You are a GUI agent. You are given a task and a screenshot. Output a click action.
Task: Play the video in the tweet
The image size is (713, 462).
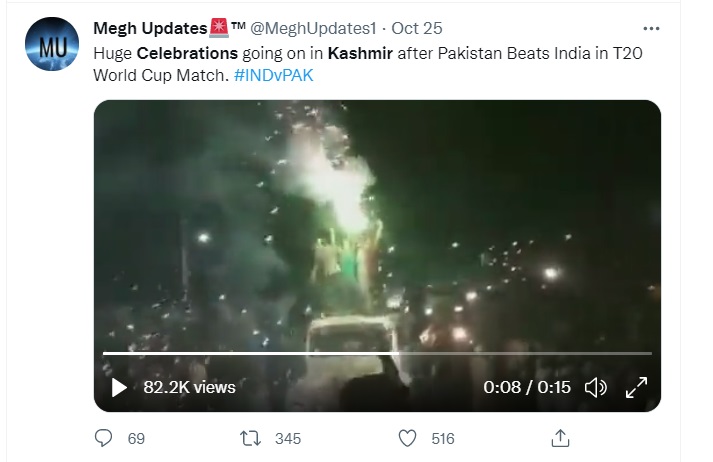point(118,387)
